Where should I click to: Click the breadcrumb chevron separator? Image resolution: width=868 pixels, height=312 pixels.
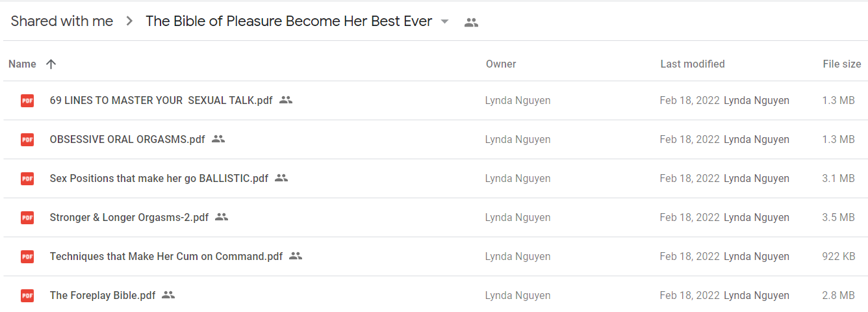129,21
